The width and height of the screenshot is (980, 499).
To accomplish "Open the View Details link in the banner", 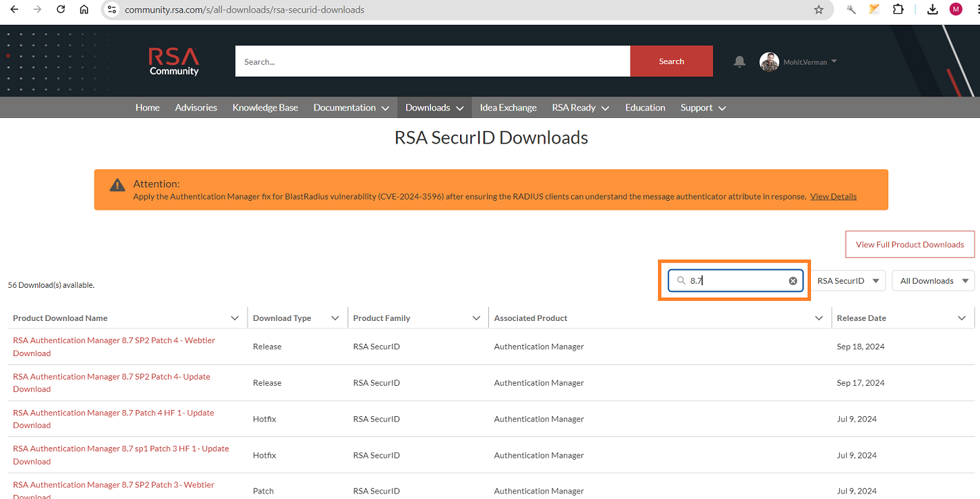I will [x=833, y=196].
